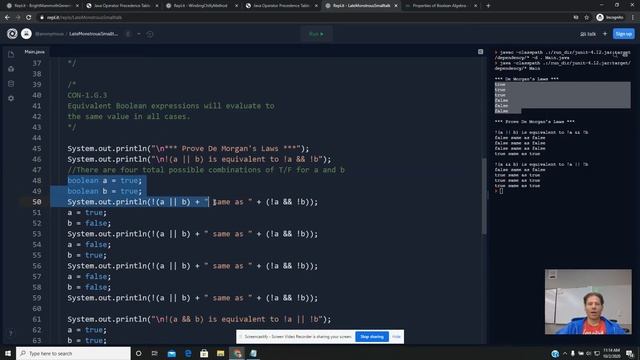Click the 'Prove De Morgan's Laws' println line
The image size is (640, 360).
click(188, 149)
